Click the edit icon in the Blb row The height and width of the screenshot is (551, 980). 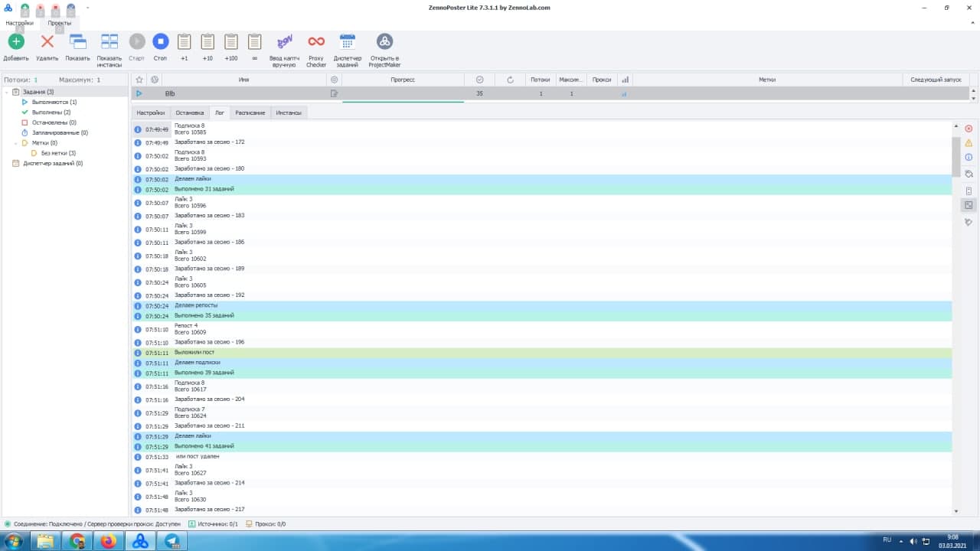334,93
